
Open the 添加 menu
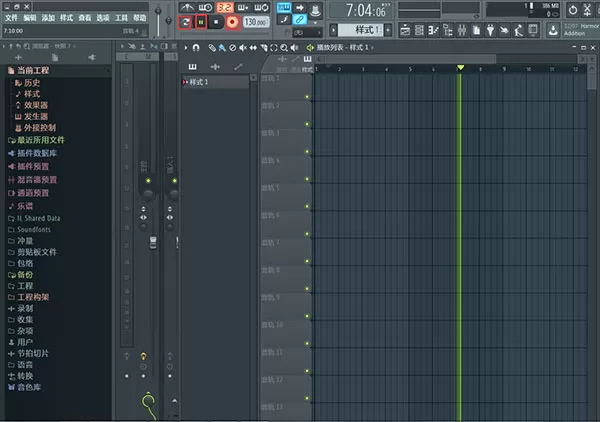tap(48, 18)
